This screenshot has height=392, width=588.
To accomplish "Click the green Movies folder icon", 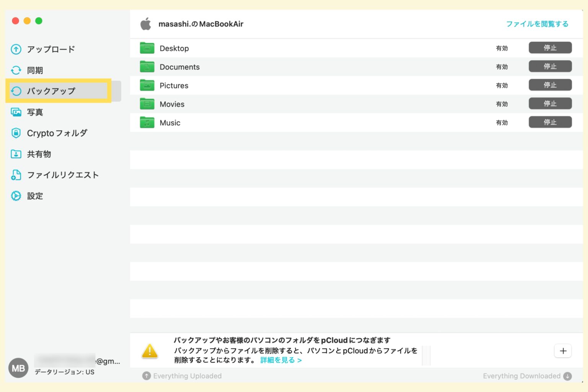I will pos(147,104).
